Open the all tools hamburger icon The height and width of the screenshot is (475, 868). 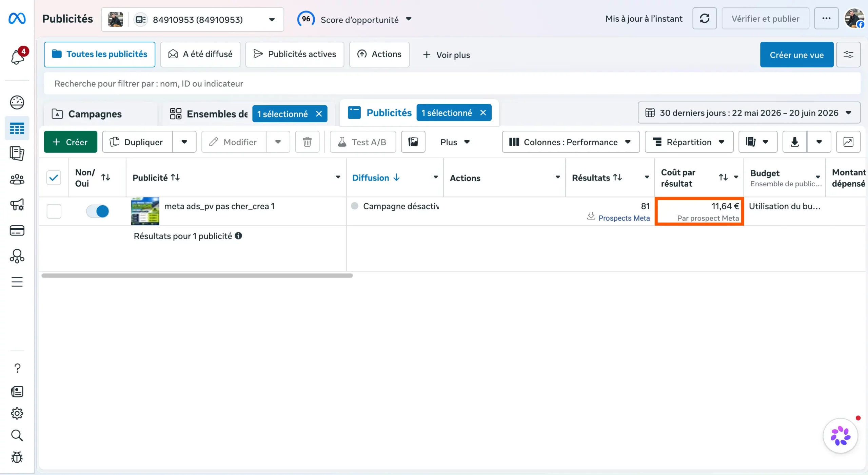pyautogui.click(x=17, y=282)
